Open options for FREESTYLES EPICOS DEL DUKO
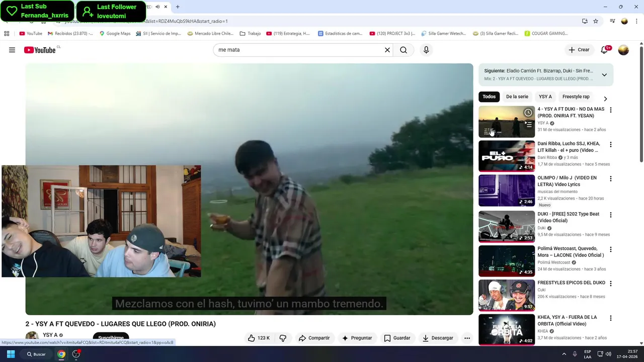The image size is (644, 362). pos(611,284)
